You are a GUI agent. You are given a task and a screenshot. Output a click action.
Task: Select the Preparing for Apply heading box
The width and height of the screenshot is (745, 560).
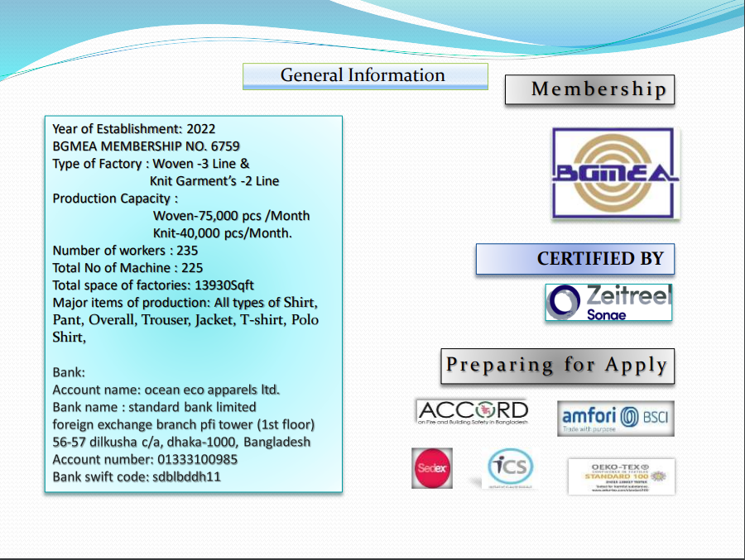[557, 366]
